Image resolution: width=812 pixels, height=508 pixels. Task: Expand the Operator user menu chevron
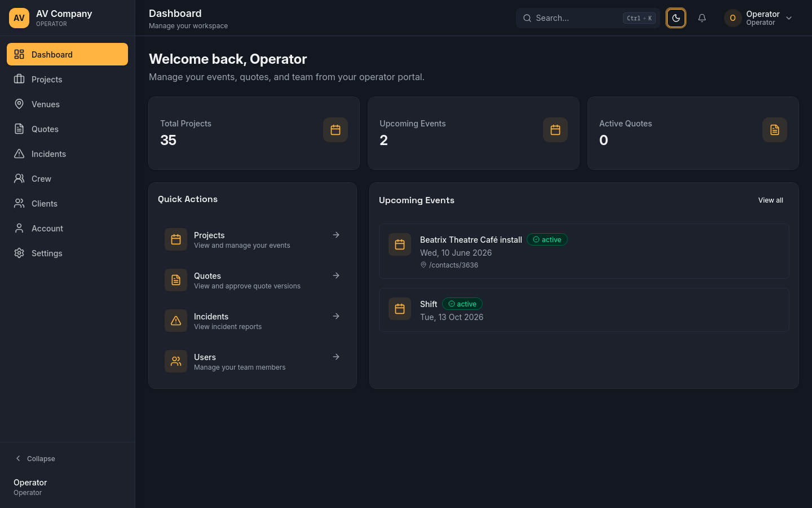789,18
